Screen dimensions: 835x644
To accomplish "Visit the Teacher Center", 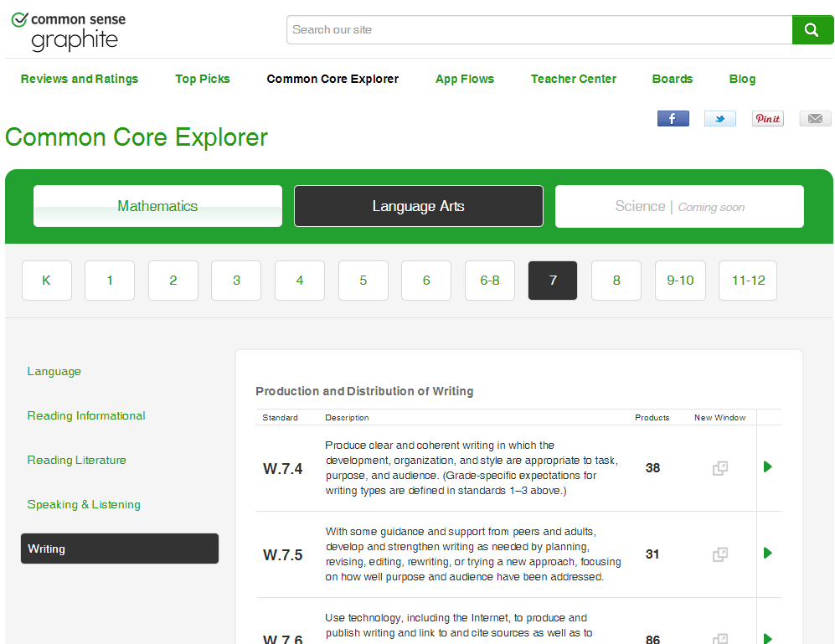I will 573,79.
